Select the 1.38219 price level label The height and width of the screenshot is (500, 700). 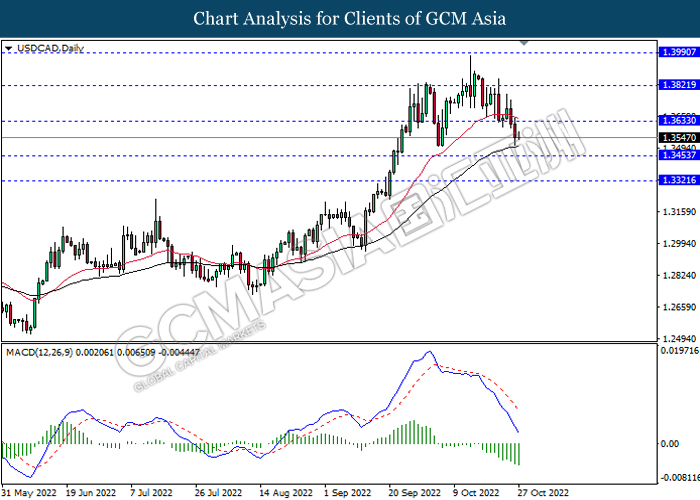[679, 85]
